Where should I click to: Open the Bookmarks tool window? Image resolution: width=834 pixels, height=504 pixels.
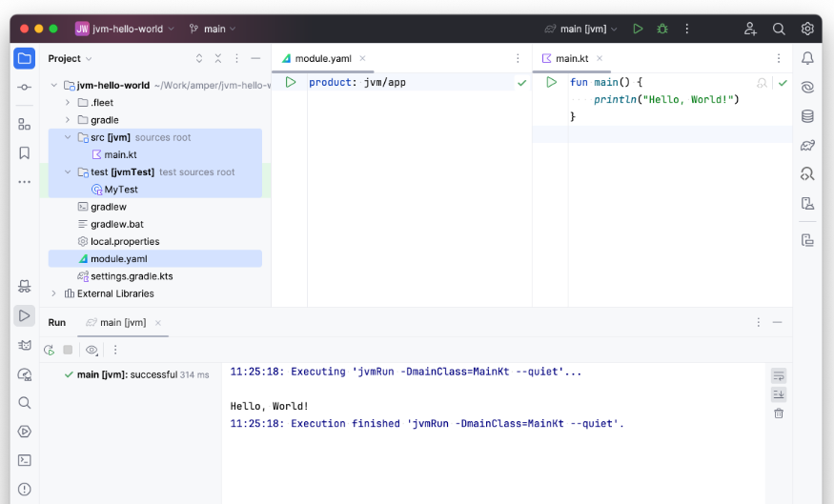[24, 152]
